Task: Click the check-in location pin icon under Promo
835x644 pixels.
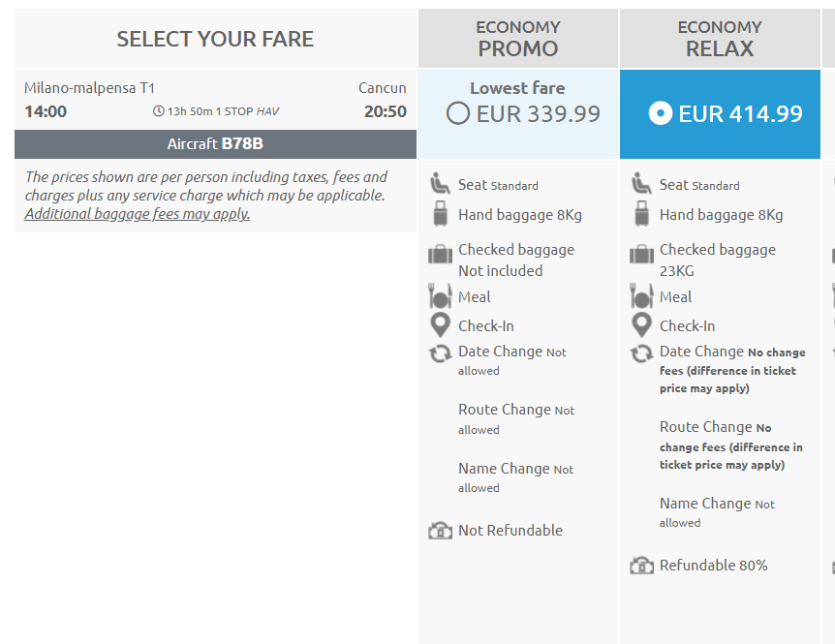Action: (440, 325)
